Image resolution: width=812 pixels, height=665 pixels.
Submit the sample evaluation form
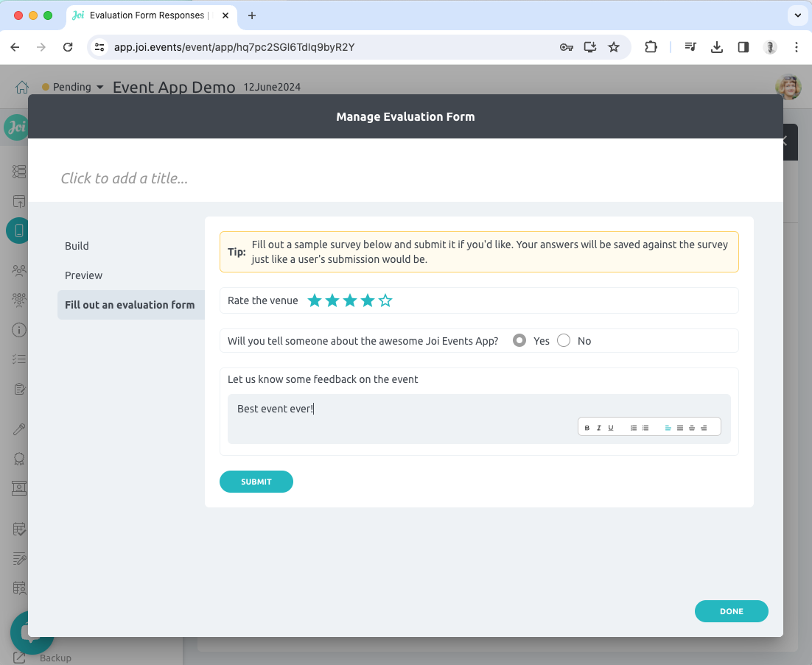pos(256,482)
